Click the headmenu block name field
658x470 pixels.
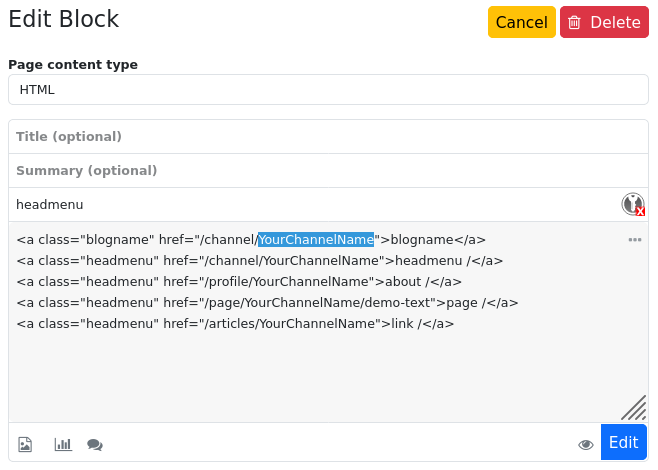click(x=310, y=205)
